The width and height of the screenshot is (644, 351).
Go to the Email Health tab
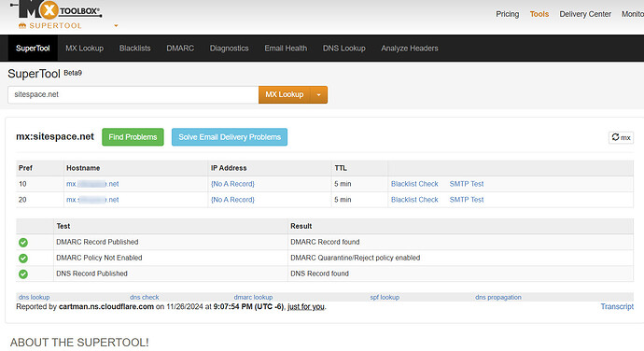[x=286, y=49]
